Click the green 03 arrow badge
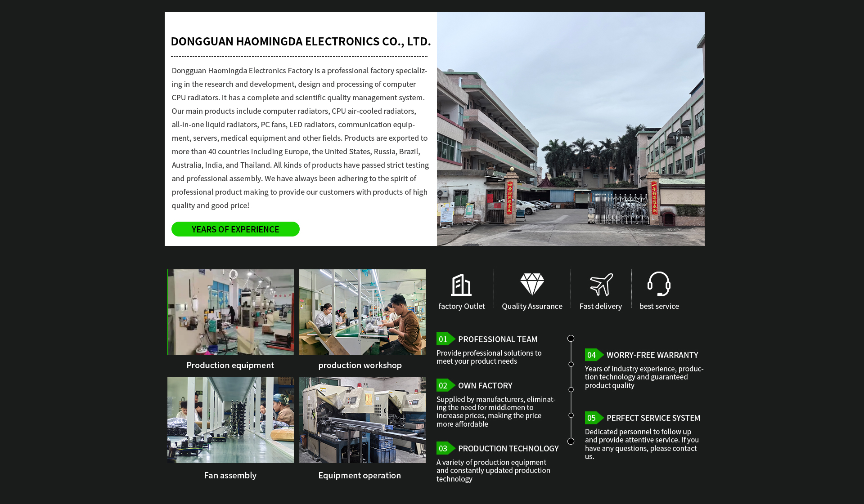This screenshot has width=864, height=504. click(445, 448)
